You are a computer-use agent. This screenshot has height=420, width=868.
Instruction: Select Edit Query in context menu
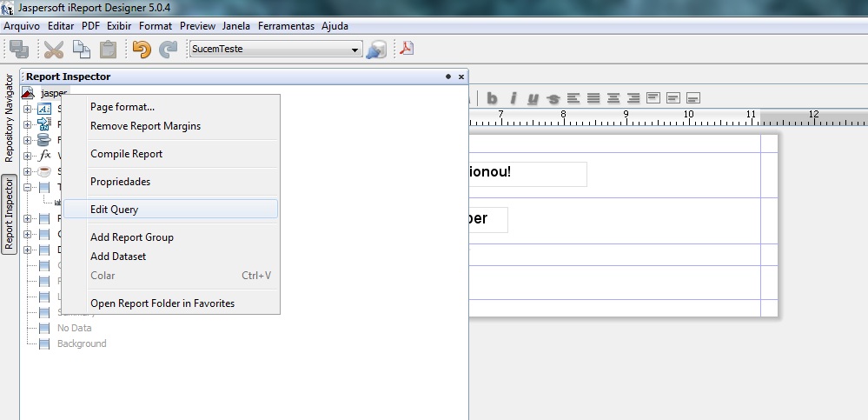click(x=170, y=210)
